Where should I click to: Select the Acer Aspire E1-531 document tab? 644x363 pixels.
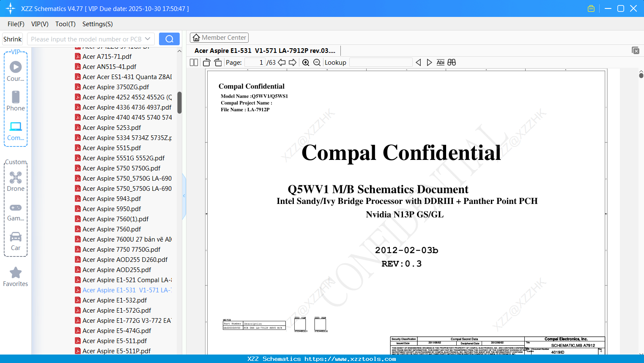(x=265, y=50)
